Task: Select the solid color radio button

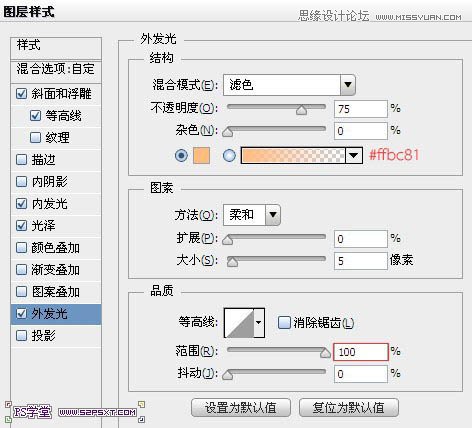Action: (181, 155)
